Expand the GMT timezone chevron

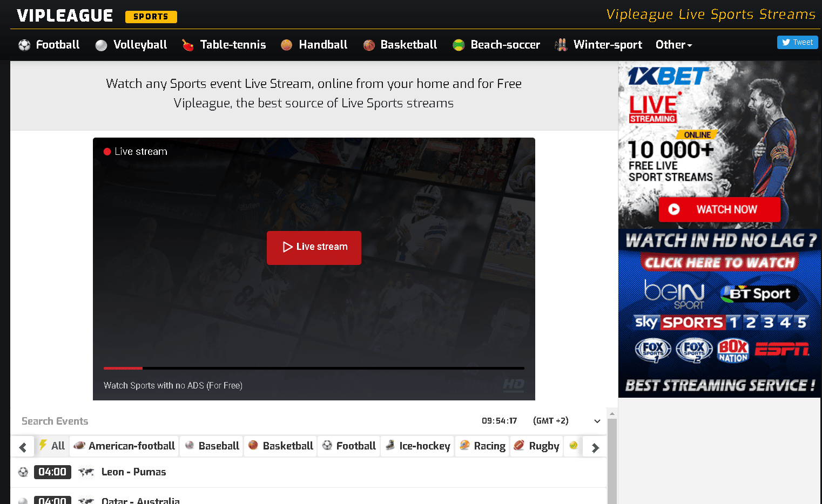pos(597,421)
